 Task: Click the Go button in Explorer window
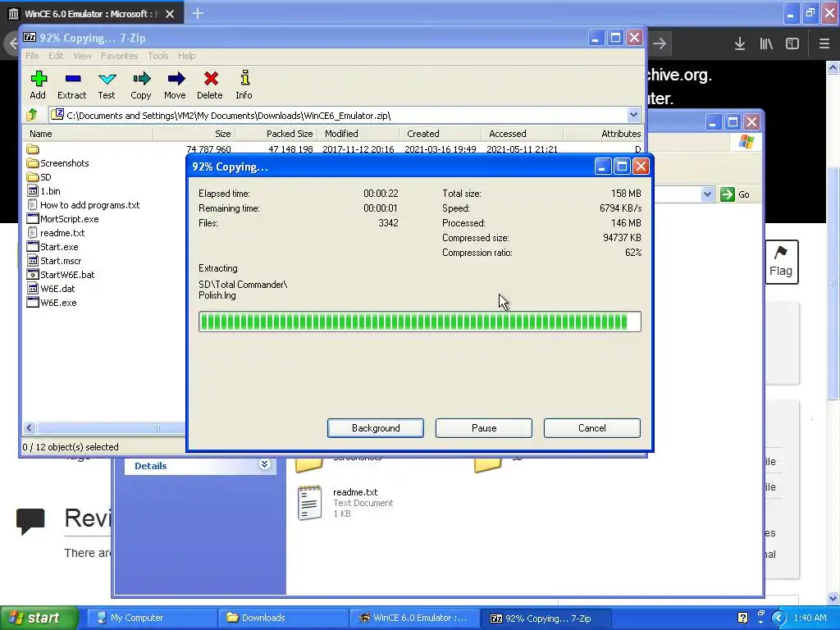point(736,194)
